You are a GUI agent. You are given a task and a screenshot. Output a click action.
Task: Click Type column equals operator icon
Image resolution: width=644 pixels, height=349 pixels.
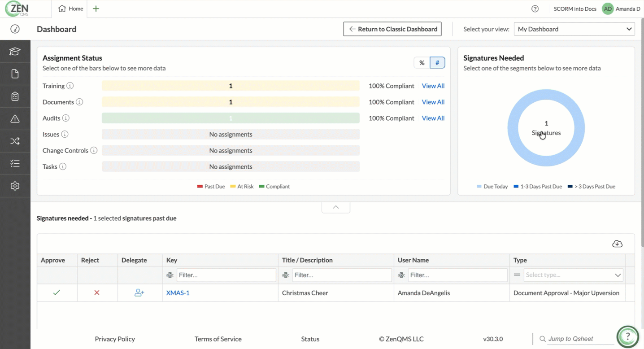[517, 275]
